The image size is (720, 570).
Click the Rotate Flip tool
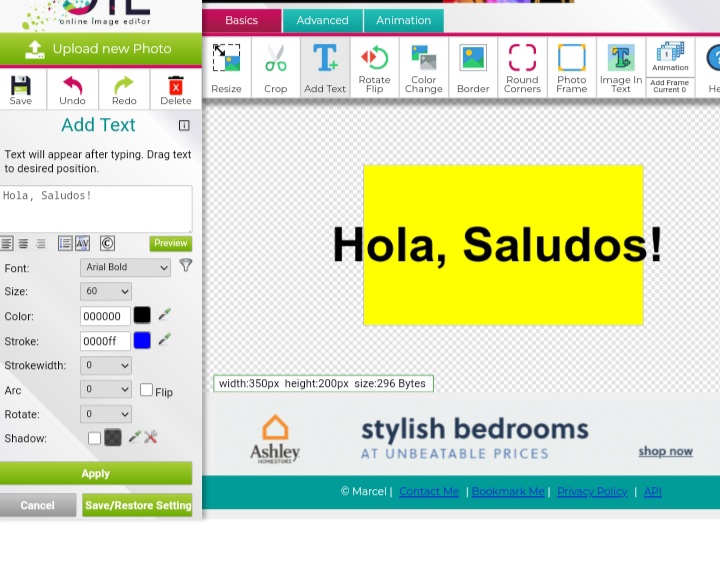click(374, 68)
